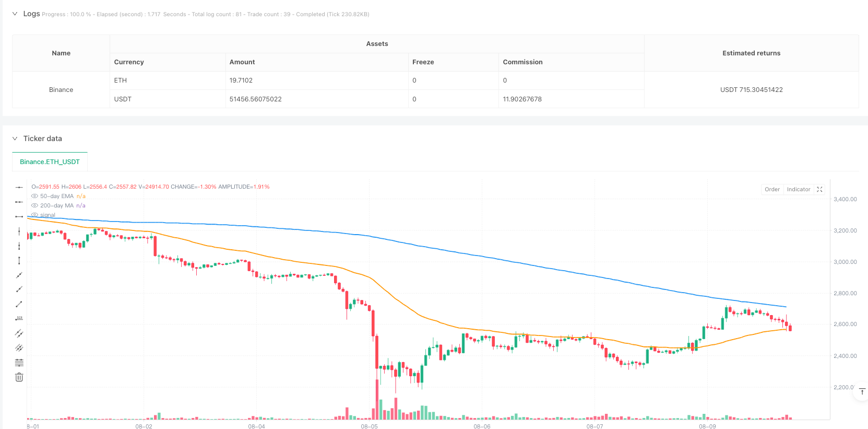Click the 200-day MA legend label

click(57, 206)
